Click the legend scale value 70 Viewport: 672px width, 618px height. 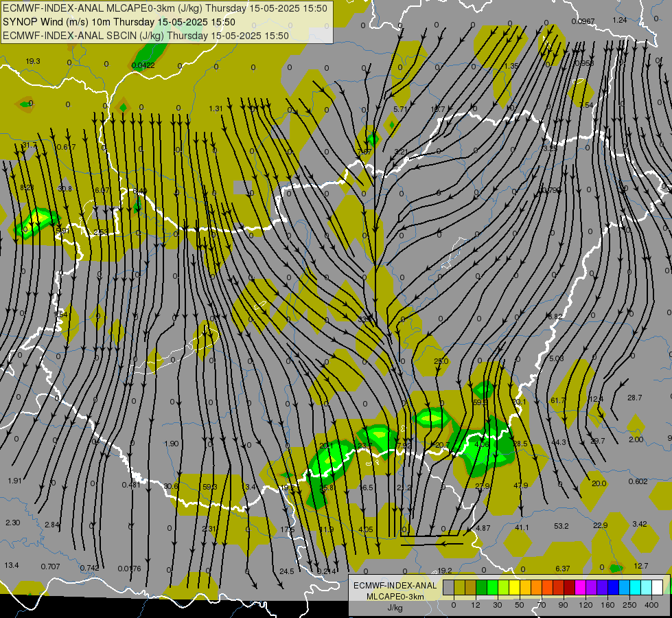click(542, 605)
